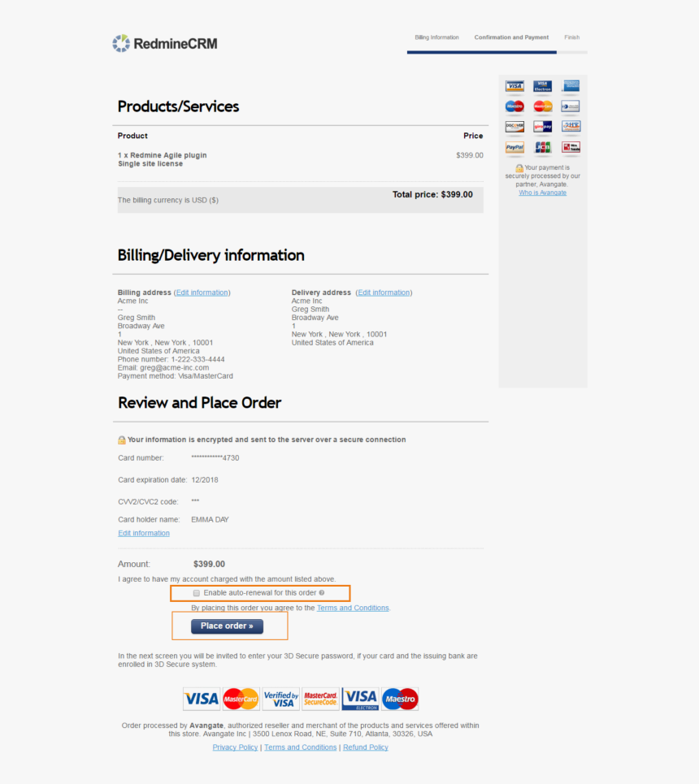The width and height of the screenshot is (699, 784).
Task: Select Confirmation and Payment step
Action: [511, 37]
